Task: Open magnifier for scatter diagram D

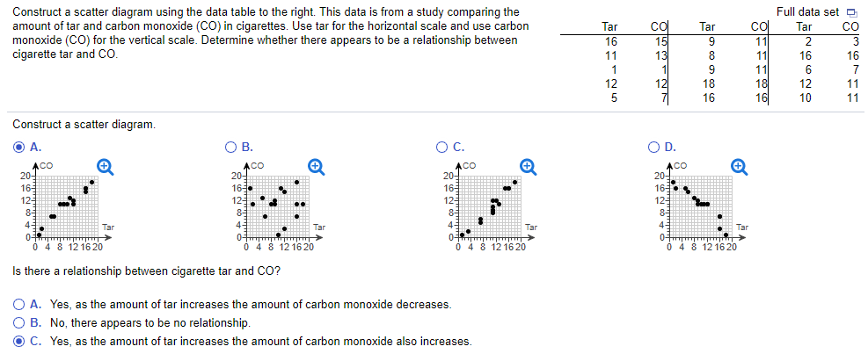Action: tap(739, 167)
